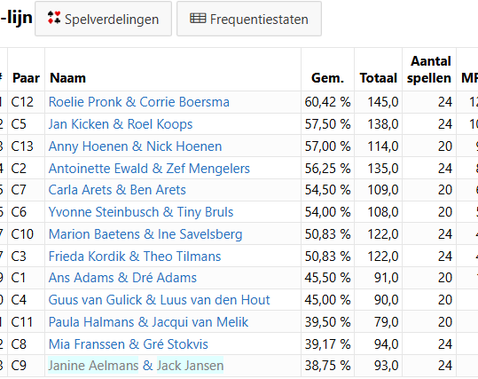The image size is (478, 379).
Task: Click the table icon on Frequentiestaten
Action: (x=198, y=18)
